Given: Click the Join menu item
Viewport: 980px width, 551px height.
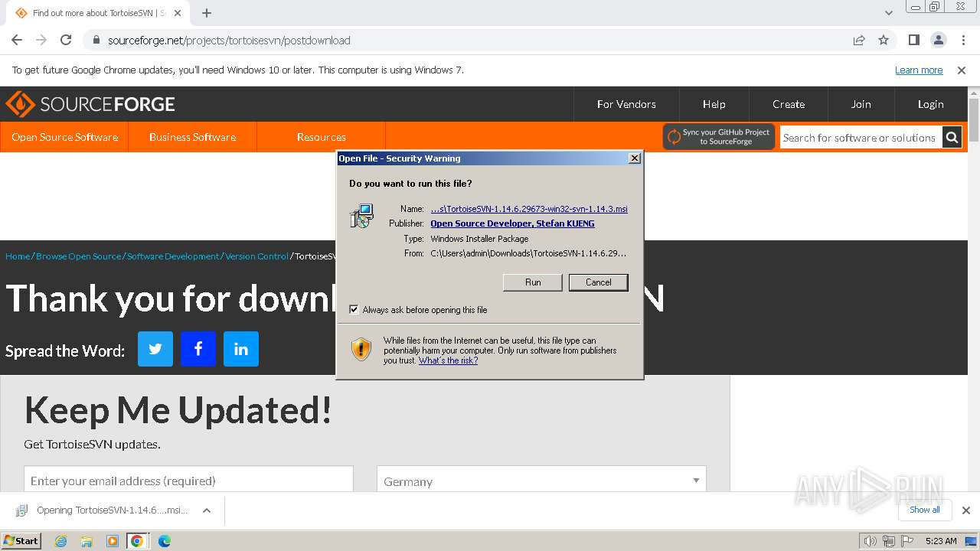Looking at the screenshot, I should pyautogui.click(x=861, y=104).
